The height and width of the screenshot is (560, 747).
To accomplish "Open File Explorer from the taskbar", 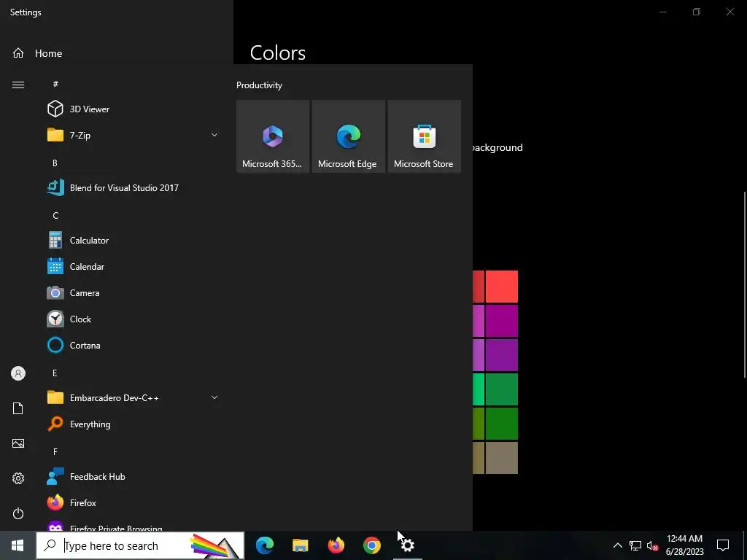I will (x=300, y=545).
